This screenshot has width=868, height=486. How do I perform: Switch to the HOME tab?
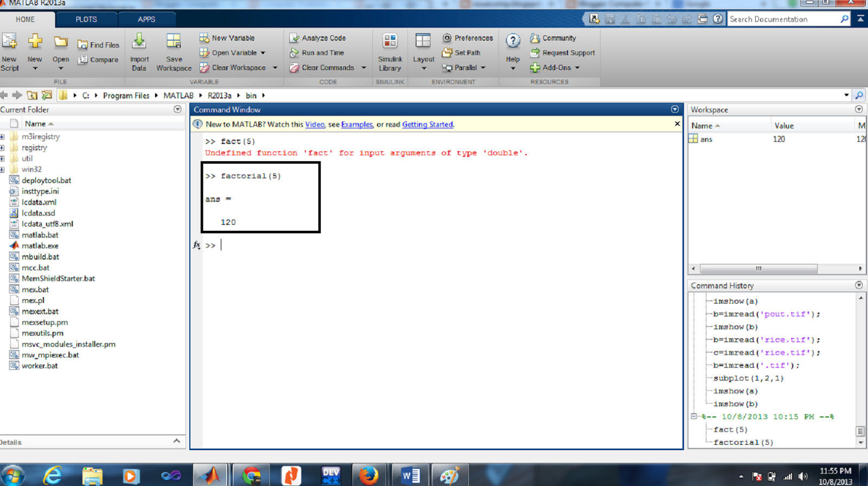click(x=25, y=19)
